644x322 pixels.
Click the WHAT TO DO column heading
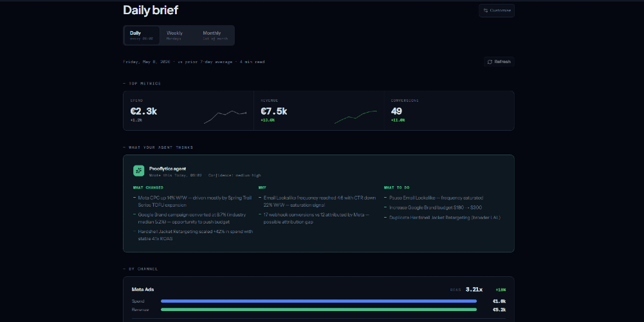pyautogui.click(x=397, y=187)
